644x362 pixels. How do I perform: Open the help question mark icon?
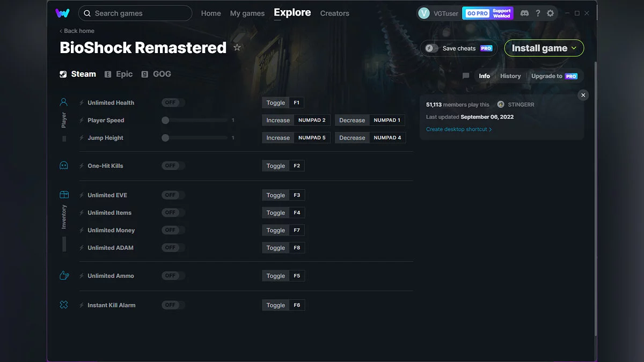538,13
